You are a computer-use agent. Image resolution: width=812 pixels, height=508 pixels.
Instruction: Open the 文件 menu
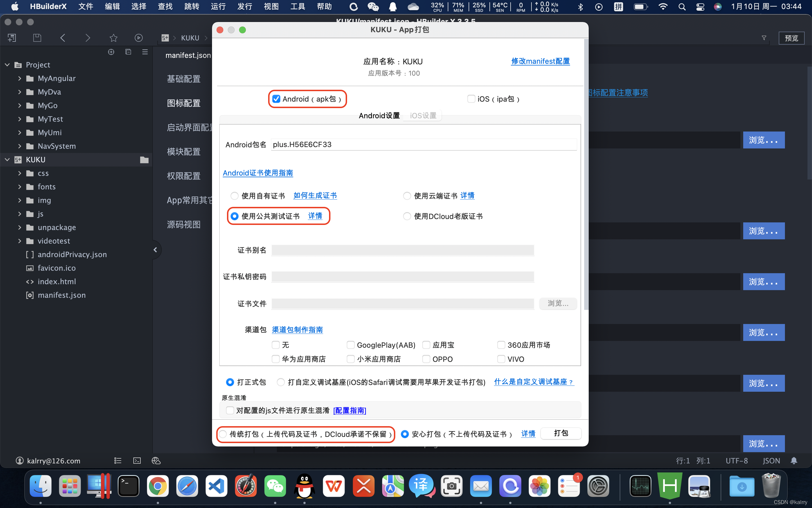(x=85, y=6)
